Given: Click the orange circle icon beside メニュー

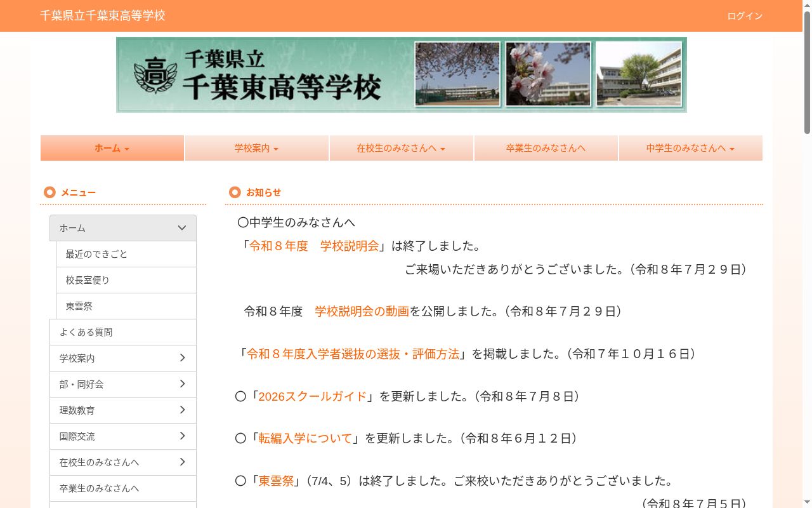Looking at the screenshot, I should (49, 192).
